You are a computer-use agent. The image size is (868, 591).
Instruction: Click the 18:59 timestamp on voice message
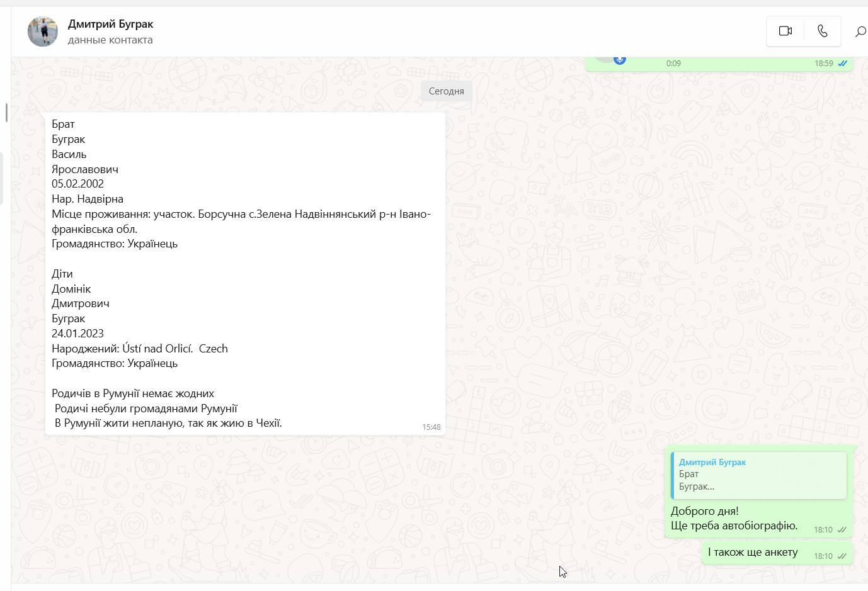[823, 64]
